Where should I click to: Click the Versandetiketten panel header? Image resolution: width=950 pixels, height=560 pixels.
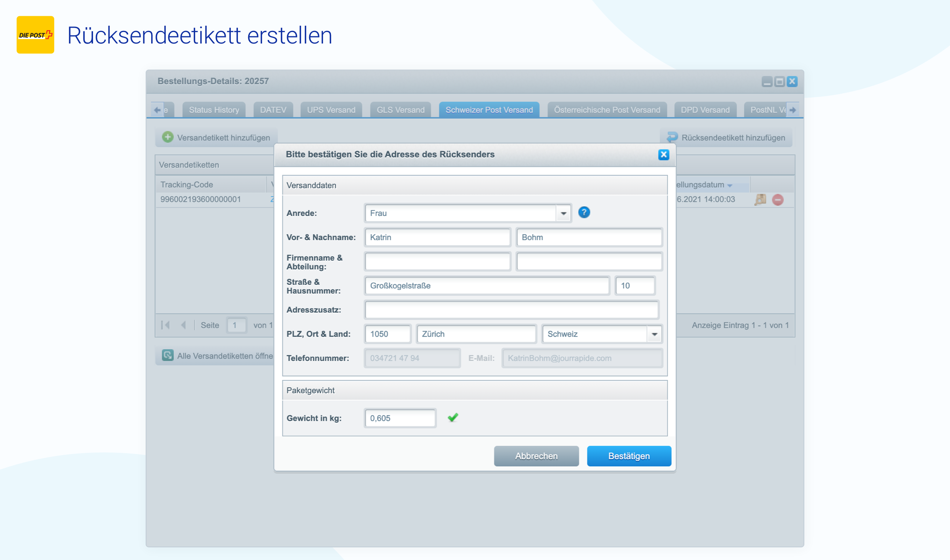(x=215, y=165)
